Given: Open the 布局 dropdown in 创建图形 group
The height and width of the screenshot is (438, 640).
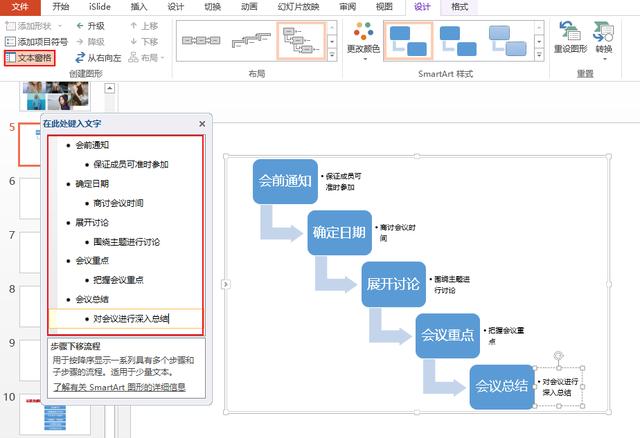Looking at the screenshot, I should click(147, 58).
